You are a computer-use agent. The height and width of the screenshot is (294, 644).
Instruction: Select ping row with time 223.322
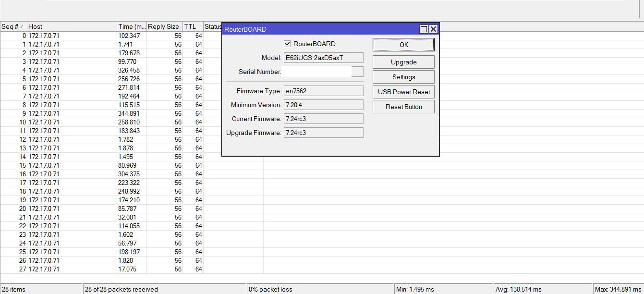132,183
